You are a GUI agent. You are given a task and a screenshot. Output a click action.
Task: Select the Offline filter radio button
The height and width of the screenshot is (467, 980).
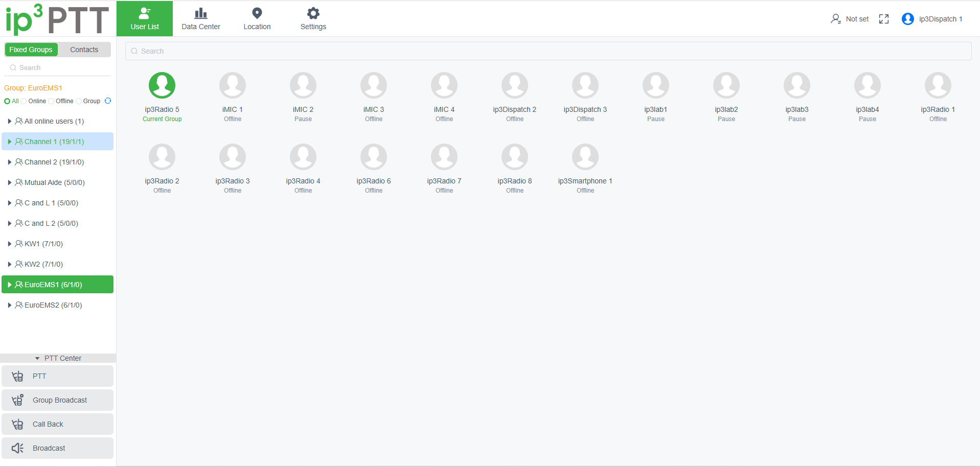coord(51,101)
